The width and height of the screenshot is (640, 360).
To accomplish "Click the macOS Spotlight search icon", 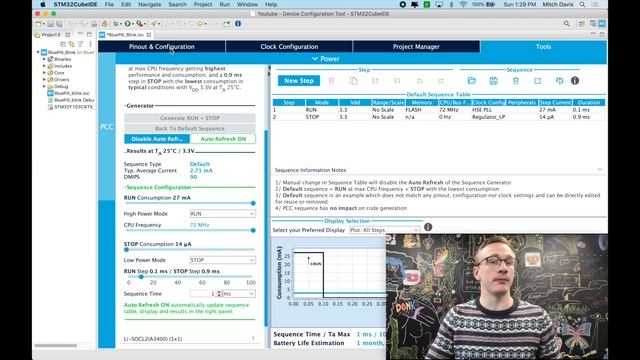I will 582,4.
